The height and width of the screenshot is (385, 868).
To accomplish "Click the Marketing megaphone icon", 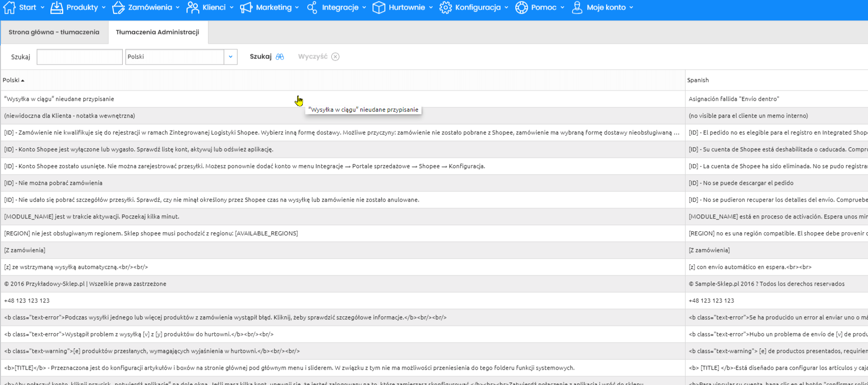I will 246,7.
